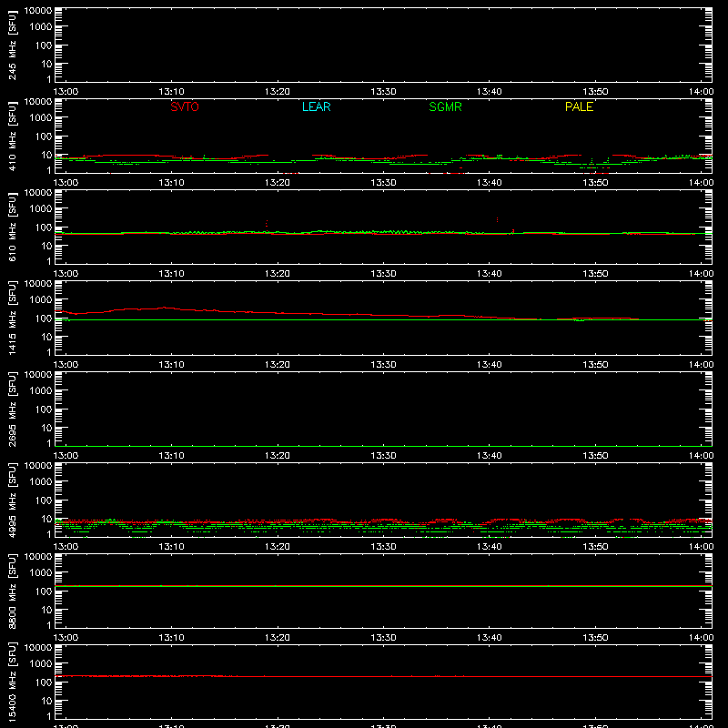Click the green SGMR station label
The width and height of the screenshot is (728, 728).
[445, 106]
